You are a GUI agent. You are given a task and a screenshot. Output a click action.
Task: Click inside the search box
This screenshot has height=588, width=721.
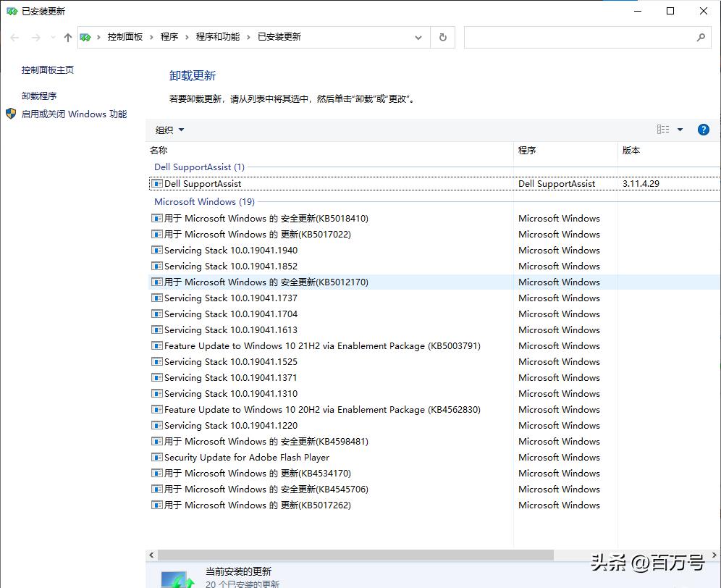[579, 37]
